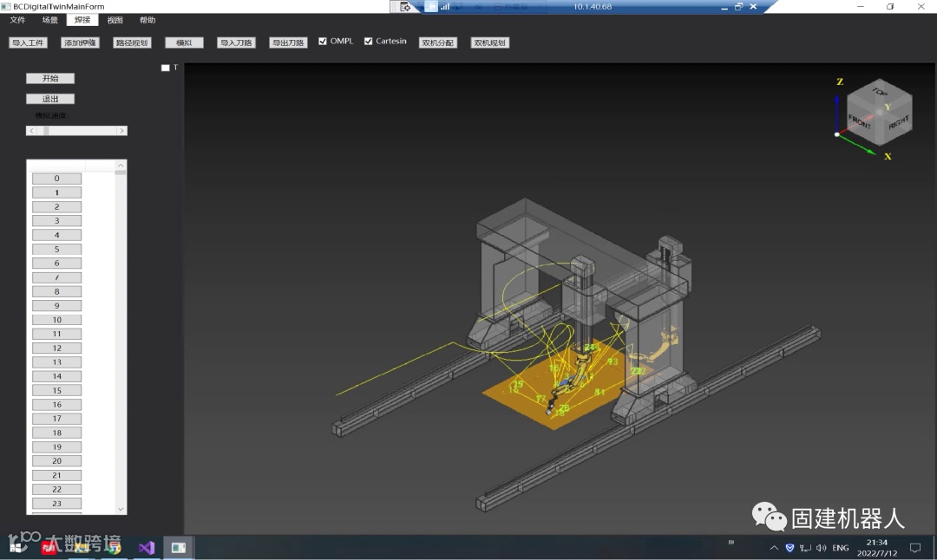Click the RIGHT face of the view cube

(899, 120)
